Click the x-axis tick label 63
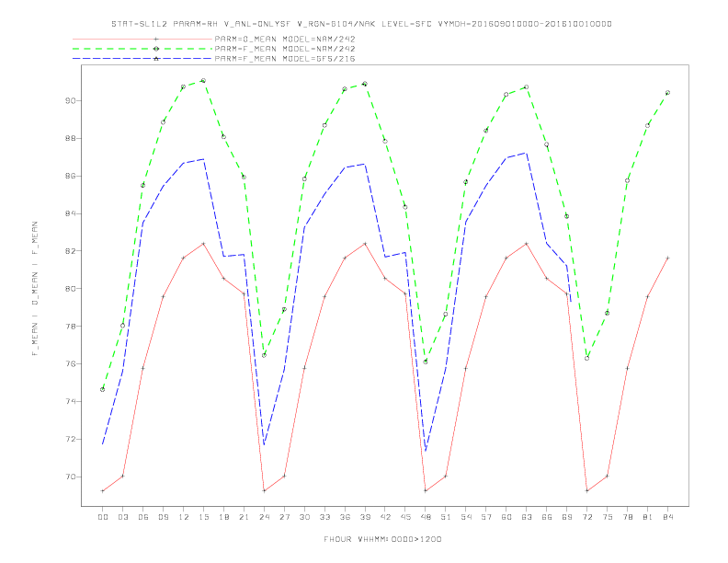The image size is (728, 563). pos(527,517)
